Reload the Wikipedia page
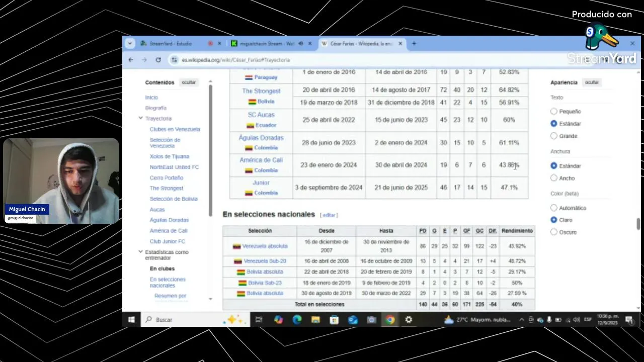The height and width of the screenshot is (362, 644). pyautogui.click(x=158, y=60)
